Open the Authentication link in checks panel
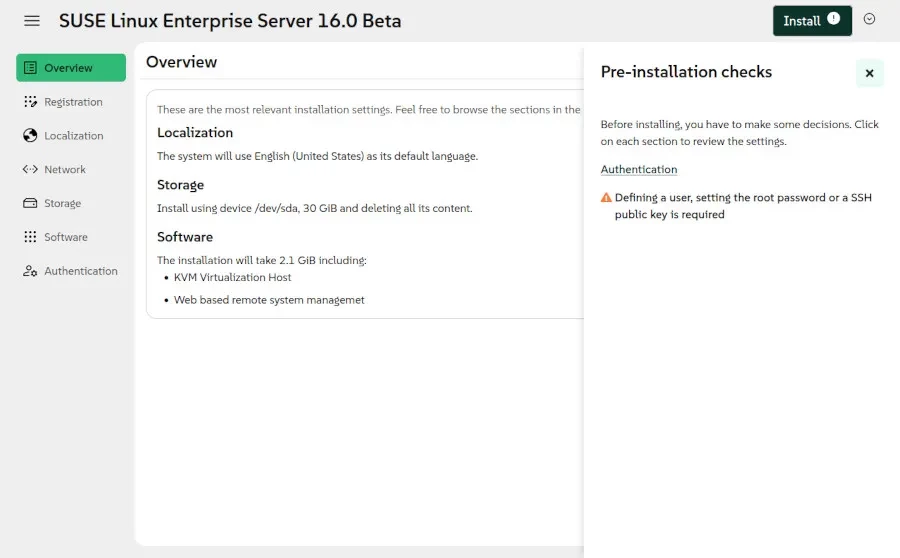Screen dimensions: 900x558 (639, 170)
